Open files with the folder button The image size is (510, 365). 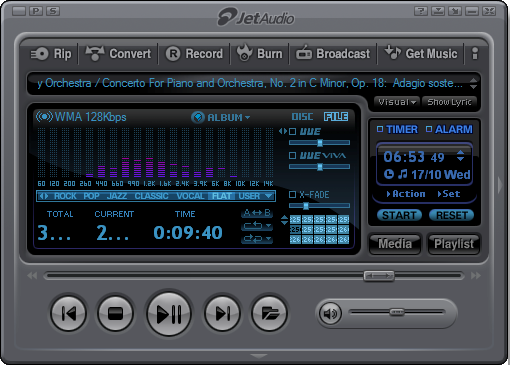[x=270, y=313]
